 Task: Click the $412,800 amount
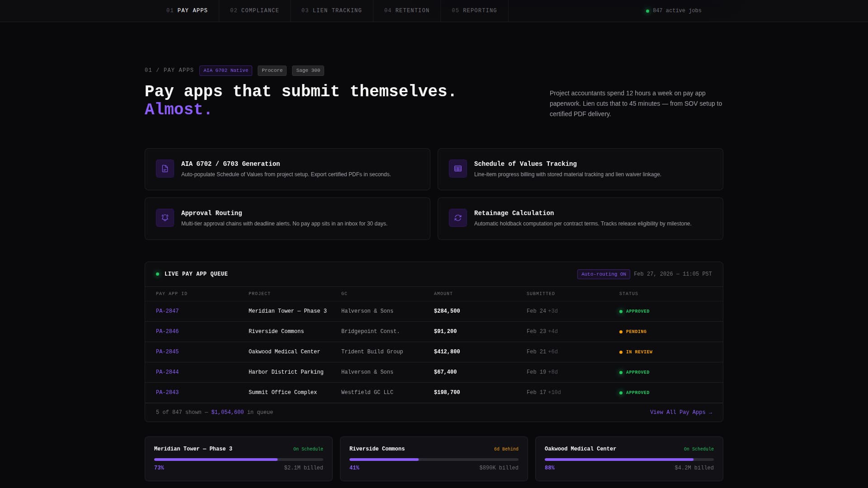point(447,352)
